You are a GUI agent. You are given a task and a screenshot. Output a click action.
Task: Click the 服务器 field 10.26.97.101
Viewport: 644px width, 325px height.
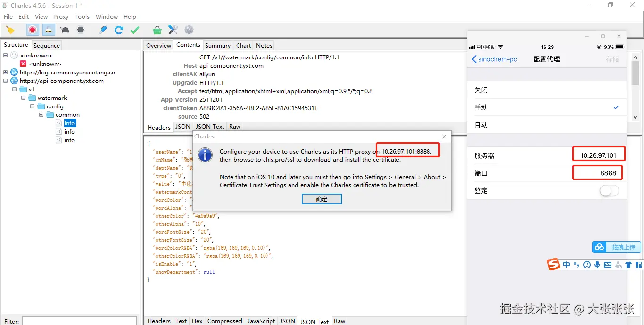(598, 155)
